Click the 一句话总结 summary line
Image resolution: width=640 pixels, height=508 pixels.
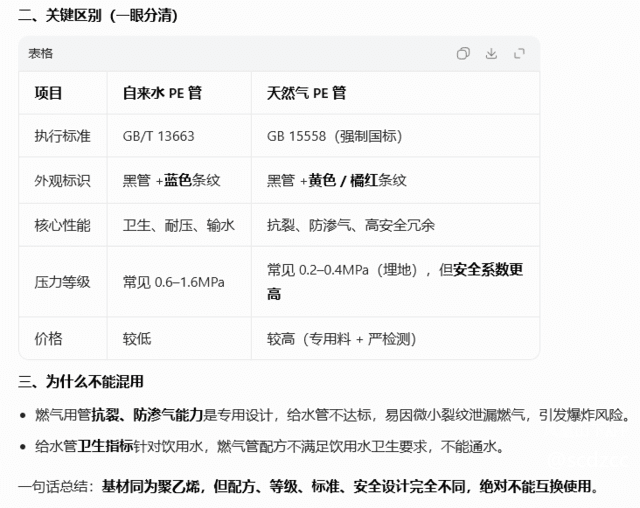pyautogui.click(x=309, y=487)
